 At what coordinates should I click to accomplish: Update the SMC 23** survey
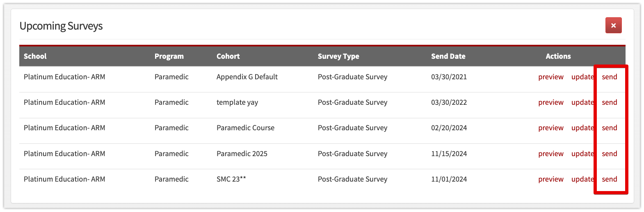[x=582, y=179]
